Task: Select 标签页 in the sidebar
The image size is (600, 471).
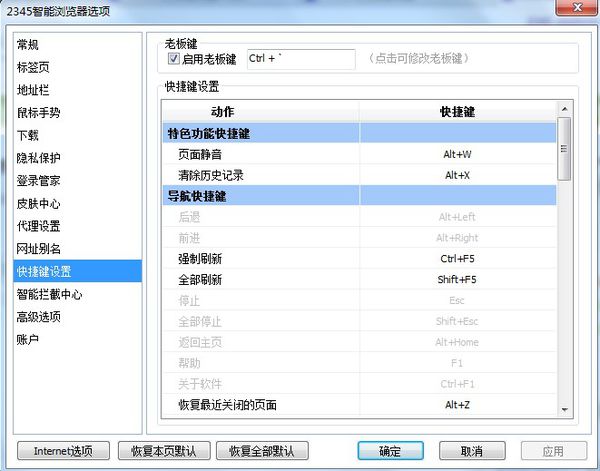Action: [77, 67]
